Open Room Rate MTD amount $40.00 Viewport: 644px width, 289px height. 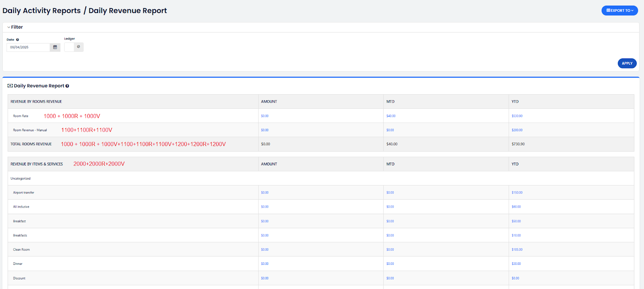coord(391,116)
